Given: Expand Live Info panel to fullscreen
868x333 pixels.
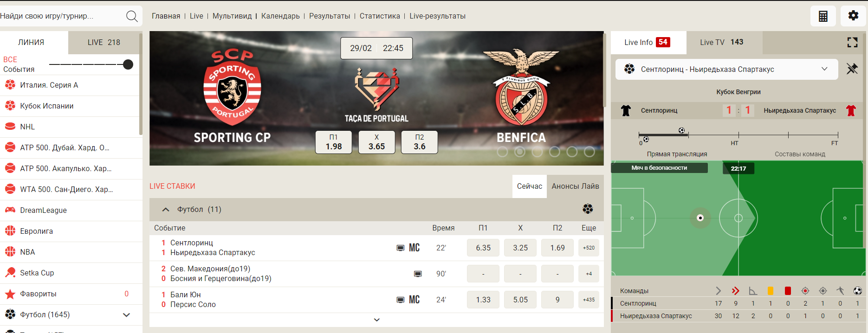Looking at the screenshot, I should tap(852, 42).
